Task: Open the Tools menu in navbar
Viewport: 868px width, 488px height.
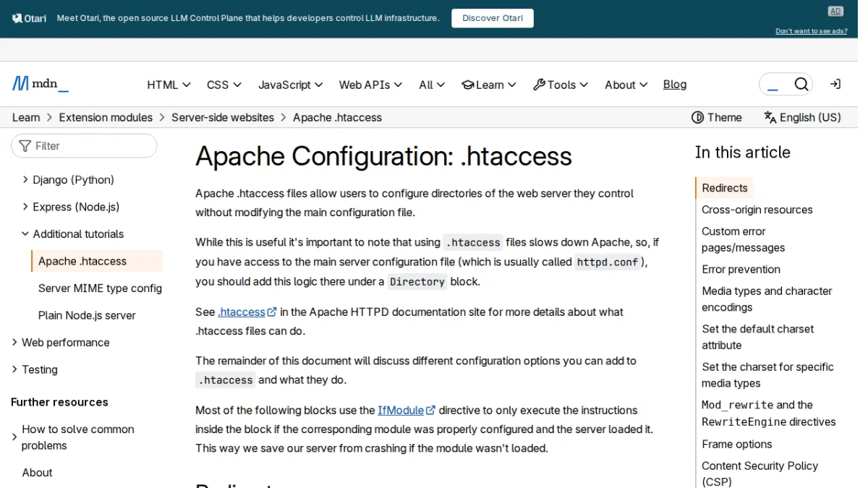Action: 561,85
